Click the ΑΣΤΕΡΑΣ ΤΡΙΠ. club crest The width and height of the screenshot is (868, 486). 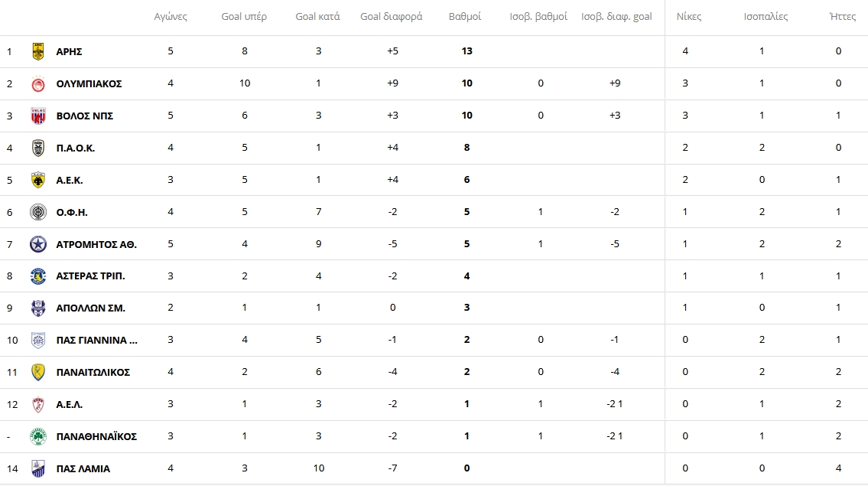point(38,276)
